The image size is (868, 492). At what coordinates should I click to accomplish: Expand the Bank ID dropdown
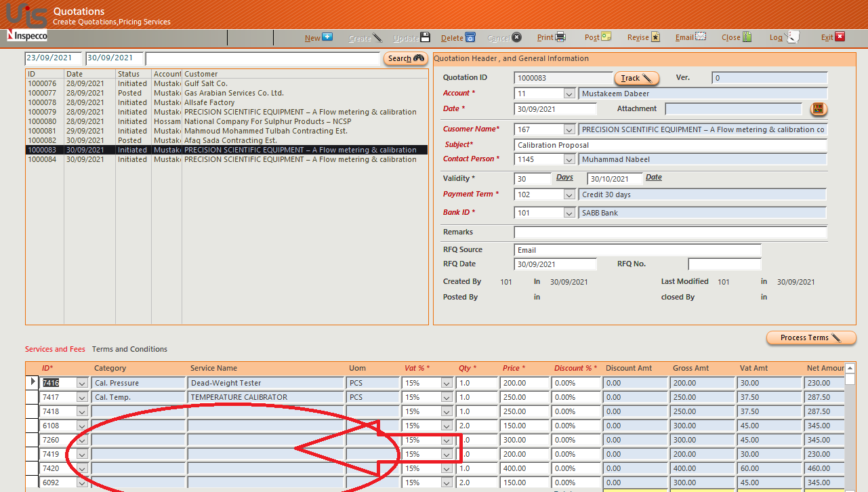coord(569,213)
